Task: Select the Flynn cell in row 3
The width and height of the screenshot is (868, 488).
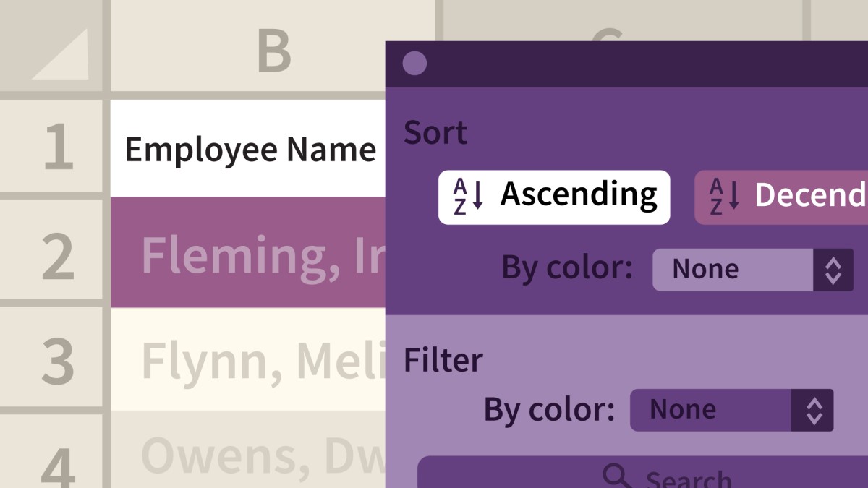Action: (248, 360)
